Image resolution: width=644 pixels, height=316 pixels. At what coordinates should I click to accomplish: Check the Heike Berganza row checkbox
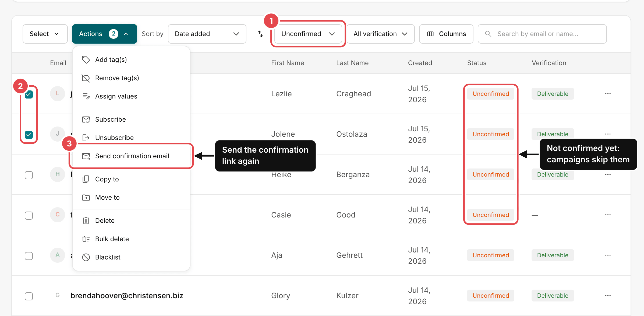point(29,175)
